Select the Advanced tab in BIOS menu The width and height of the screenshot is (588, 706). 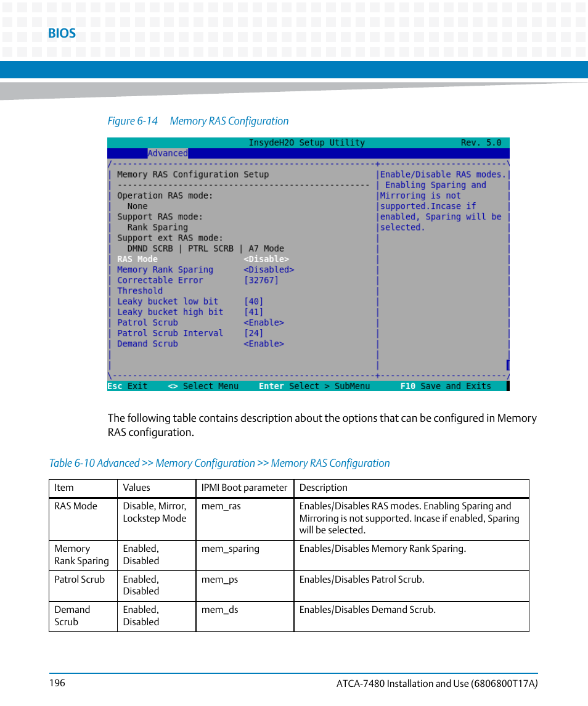(168, 153)
